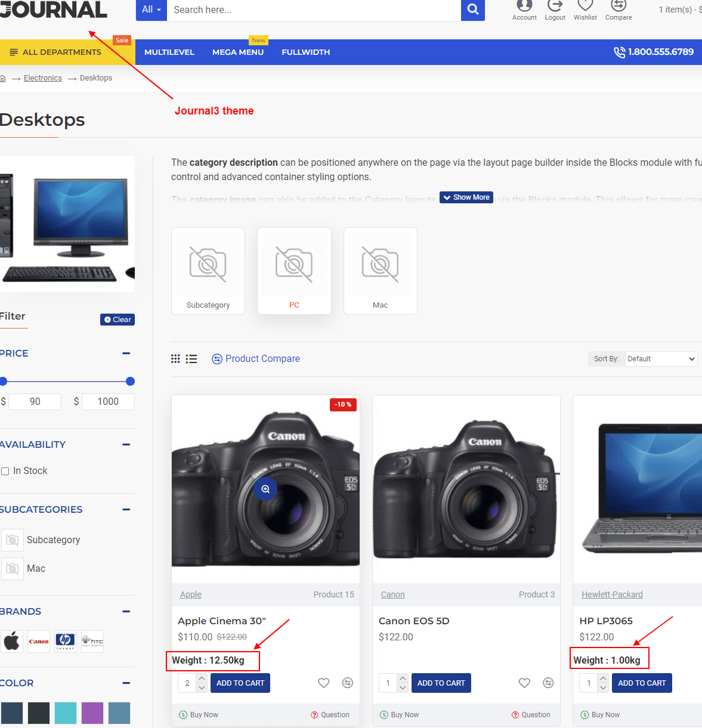
Task: Open the Mac subcategory thumbnail
Action: point(381,271)
